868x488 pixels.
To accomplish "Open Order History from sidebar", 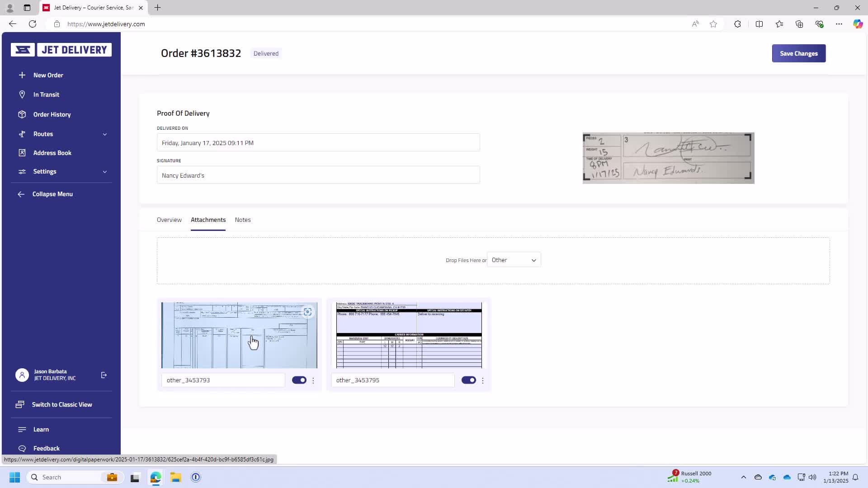I will 52,114.
